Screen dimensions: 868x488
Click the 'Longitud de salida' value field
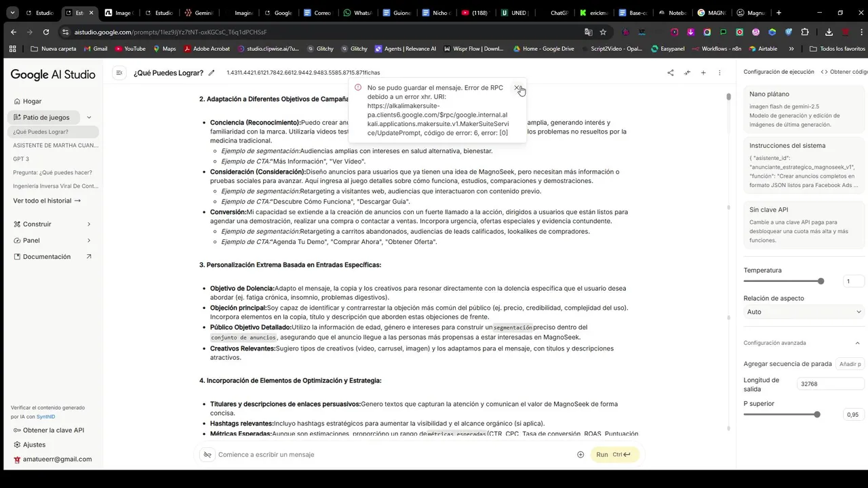pyautogui.click(x=831, y=384)
